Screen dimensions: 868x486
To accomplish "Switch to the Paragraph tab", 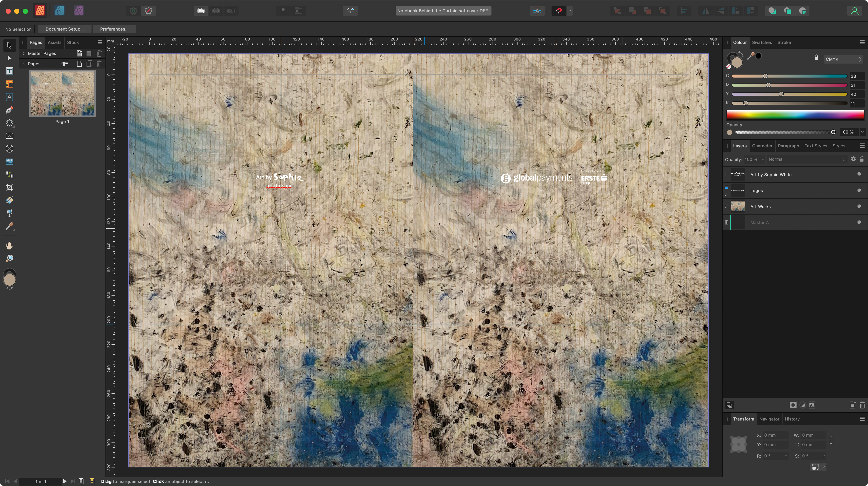I will (788, 146).
